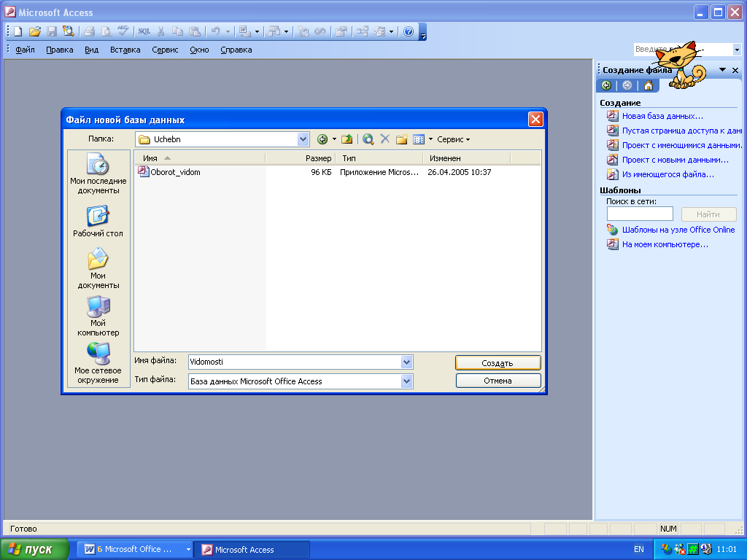
Task: Click the Undo arrow icon
Action: (216, 32)
